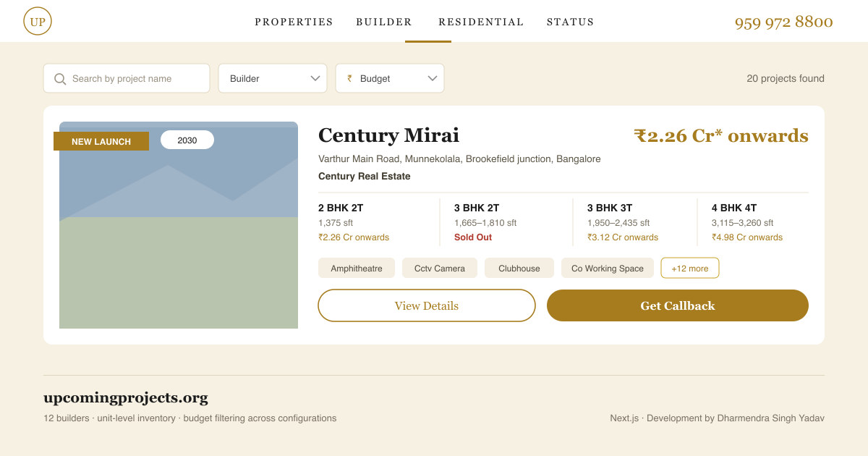Viewport: 868px width, 456px height.
Task: Click the 2030 year badge
Action: pyautogui.click(x=187, y=140)
